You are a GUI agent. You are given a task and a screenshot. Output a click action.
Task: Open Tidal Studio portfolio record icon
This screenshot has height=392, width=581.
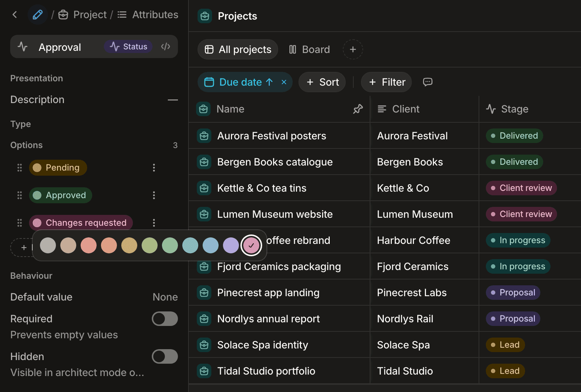tap(204, 371)
